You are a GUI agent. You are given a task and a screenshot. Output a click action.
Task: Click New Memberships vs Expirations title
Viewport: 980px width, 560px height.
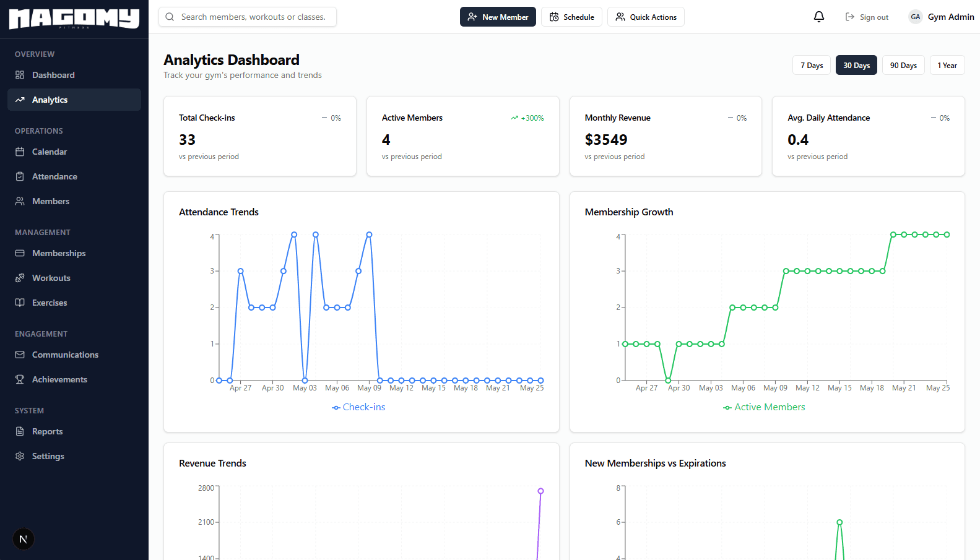tap(655, 463)
